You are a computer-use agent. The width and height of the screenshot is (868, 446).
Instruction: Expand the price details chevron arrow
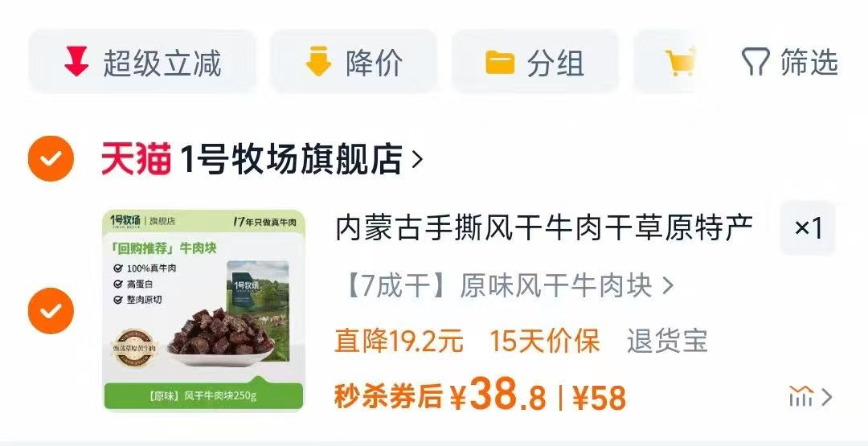tap(827, 397)
